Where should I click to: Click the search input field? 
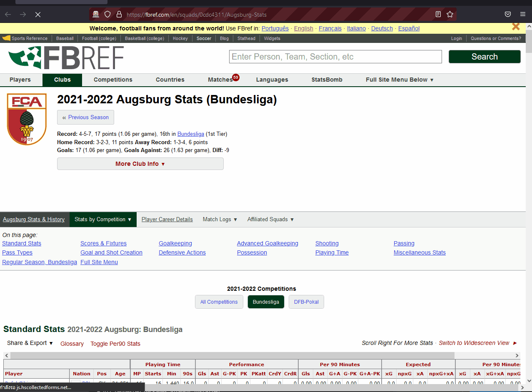coord(335,57)
